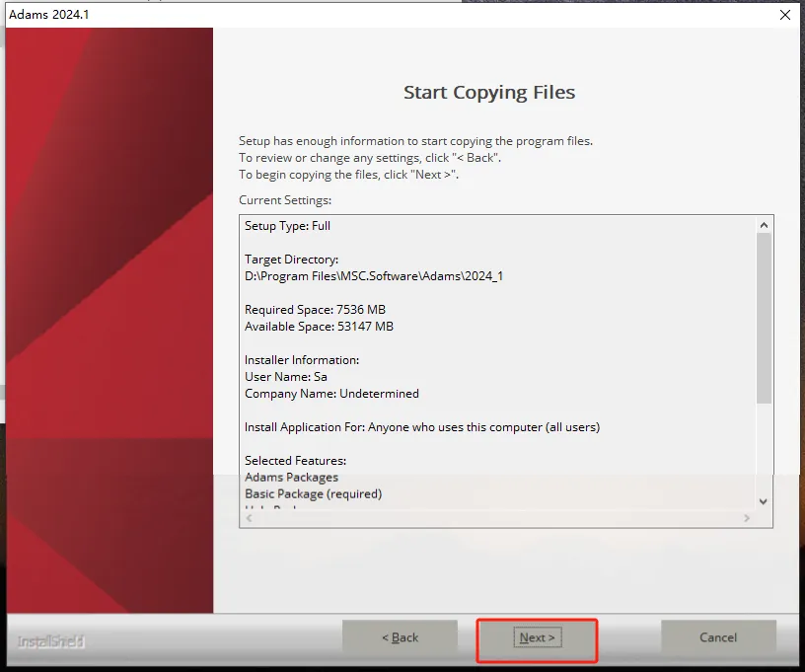The image size is (805, 672).
Task: Click the Next > button
Action: pos(537,637)
